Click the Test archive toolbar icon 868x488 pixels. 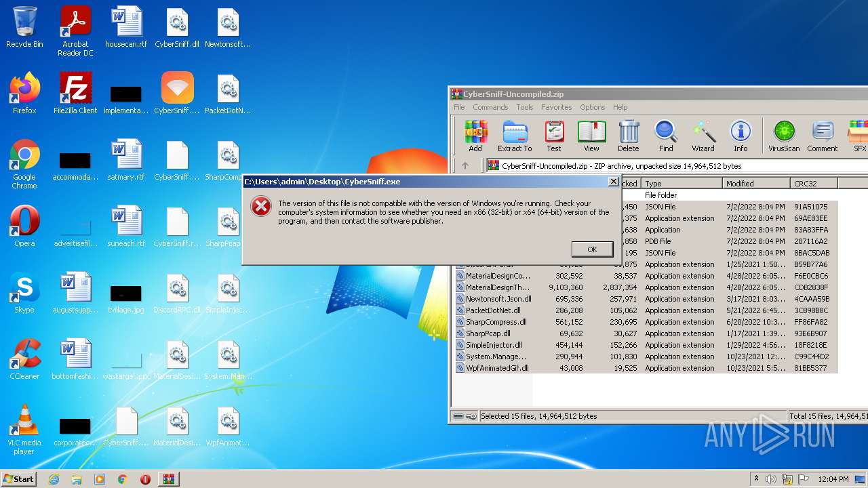[554, 136]
